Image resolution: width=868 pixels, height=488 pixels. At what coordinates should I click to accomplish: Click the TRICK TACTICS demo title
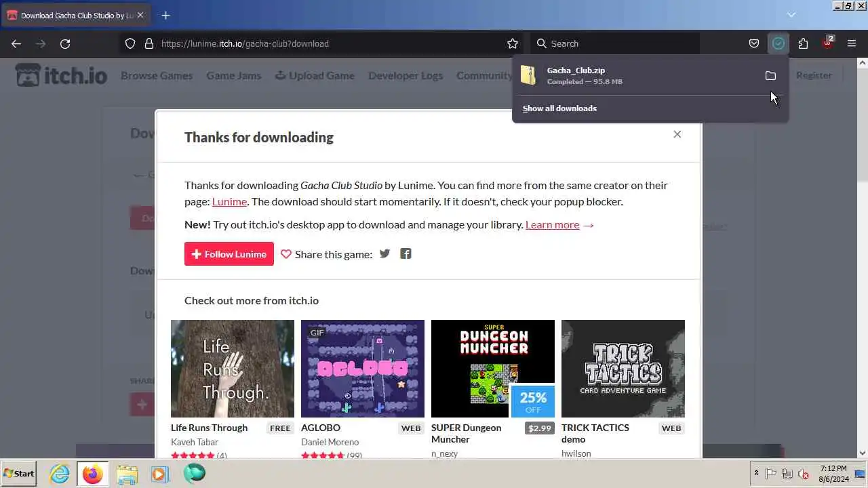[595, 433]
